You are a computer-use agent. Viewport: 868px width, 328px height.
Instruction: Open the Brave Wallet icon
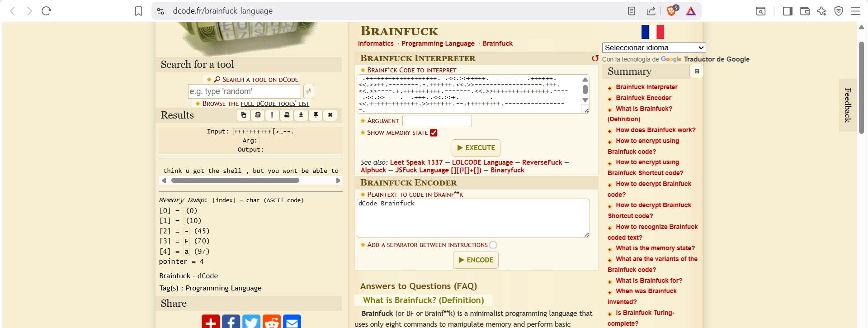[x=805, y=11]
